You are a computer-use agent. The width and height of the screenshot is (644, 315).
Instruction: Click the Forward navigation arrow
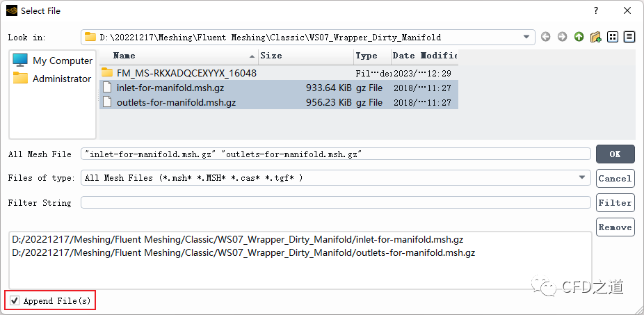click(x=562, y=37)
